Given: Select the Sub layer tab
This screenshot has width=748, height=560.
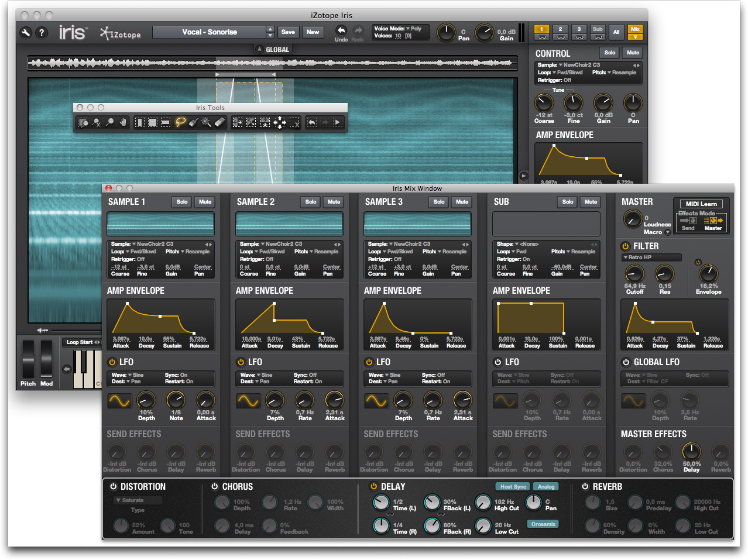Looking at the screenshot, I should click(598, 29).
